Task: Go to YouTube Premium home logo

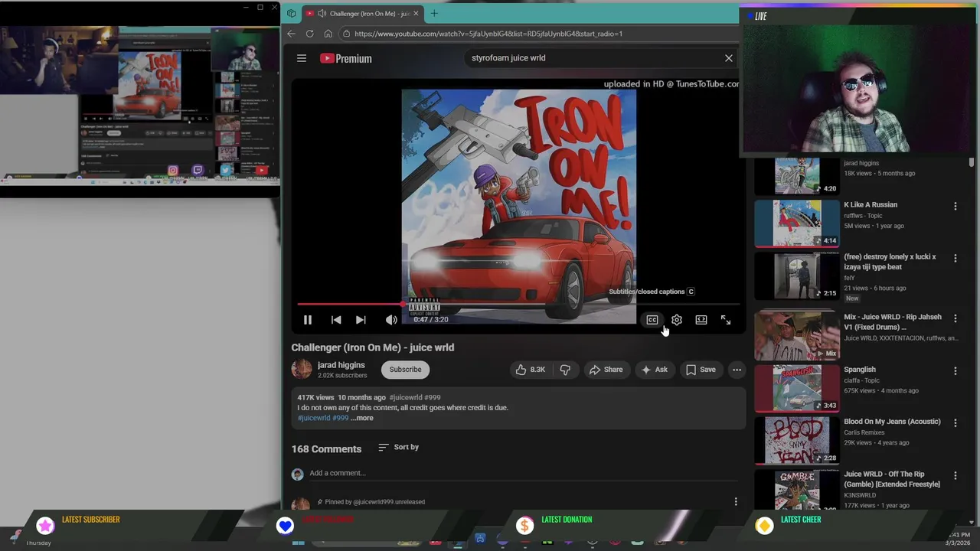Action: 346,58
